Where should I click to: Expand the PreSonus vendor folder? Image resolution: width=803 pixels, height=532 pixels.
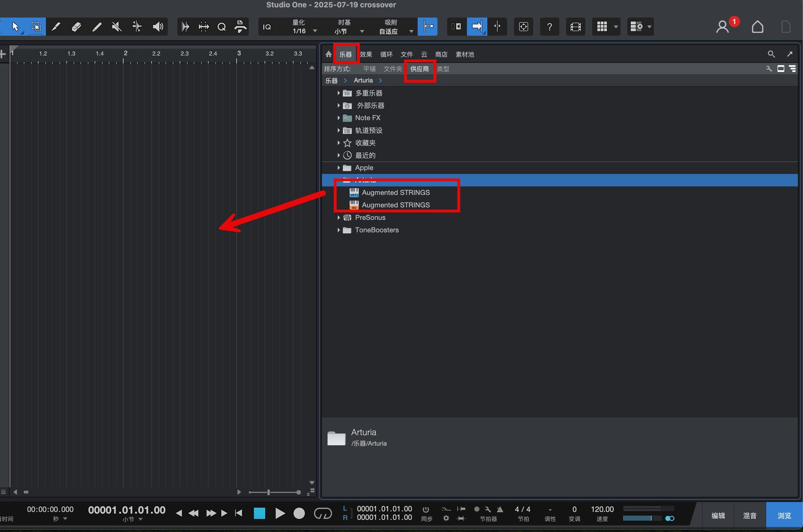click(338, 217)
